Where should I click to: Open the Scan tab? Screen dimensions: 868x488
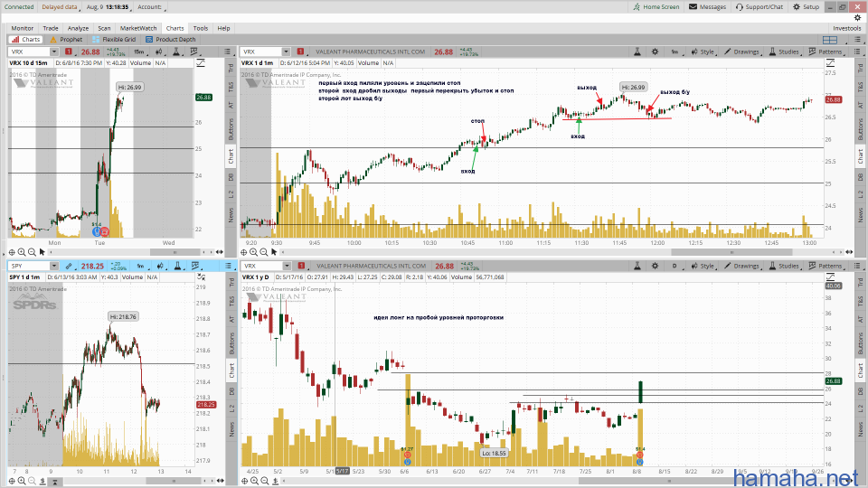[x=104, y=28]
